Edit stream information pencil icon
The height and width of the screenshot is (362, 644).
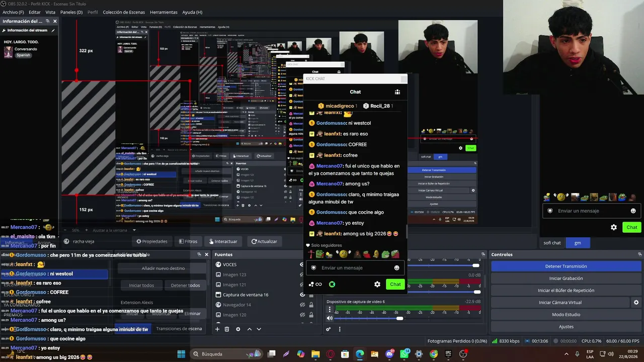[x=53, y=30]
